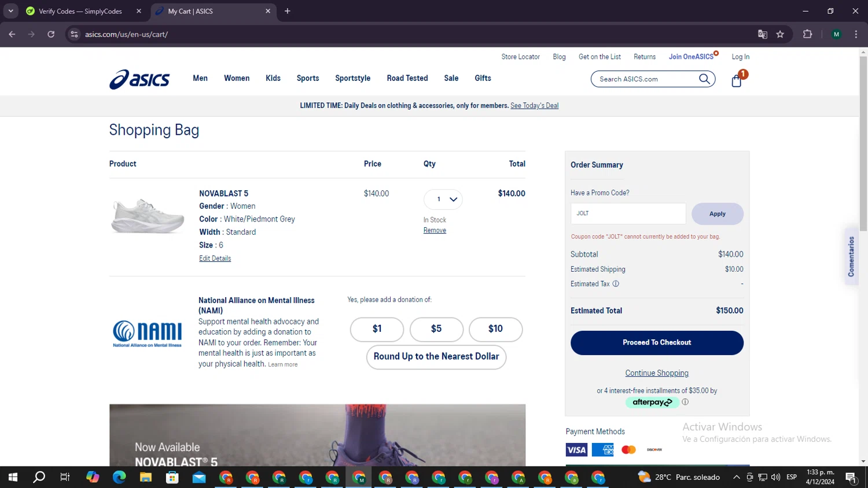Close the Verify Codes SimplyCodes tab

click(139, 11)
